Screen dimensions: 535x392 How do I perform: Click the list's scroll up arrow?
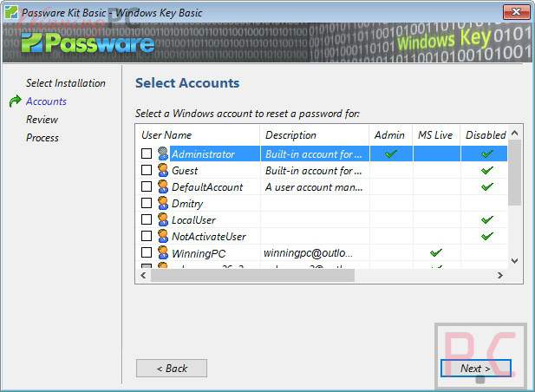click(515, 133)
